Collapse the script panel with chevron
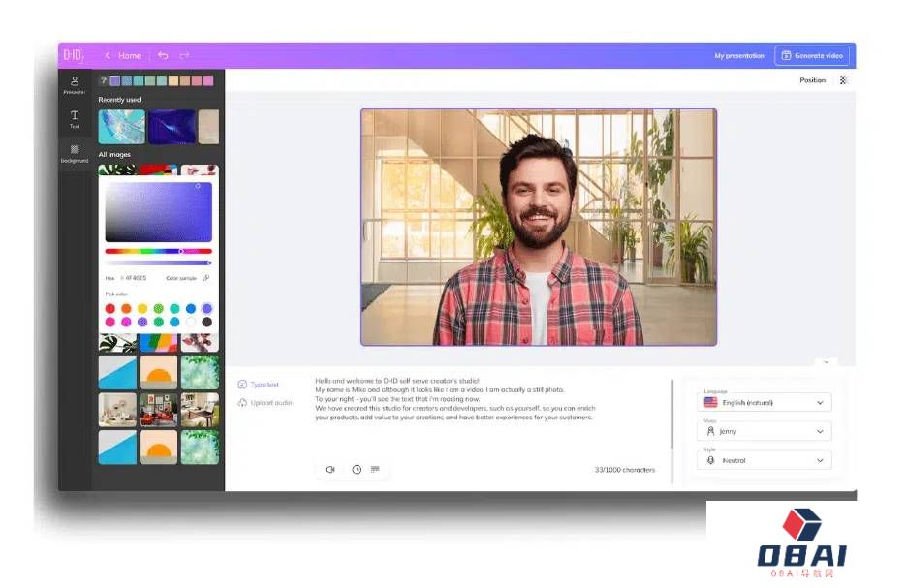Screen dimensions: 906x588 click(827, 362)
